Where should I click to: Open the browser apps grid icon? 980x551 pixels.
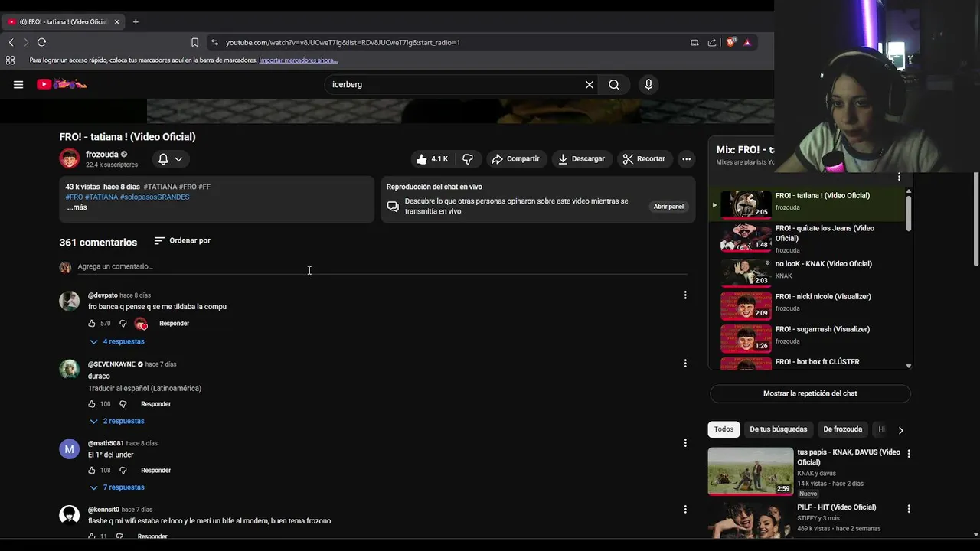click(x=11, y=60)
